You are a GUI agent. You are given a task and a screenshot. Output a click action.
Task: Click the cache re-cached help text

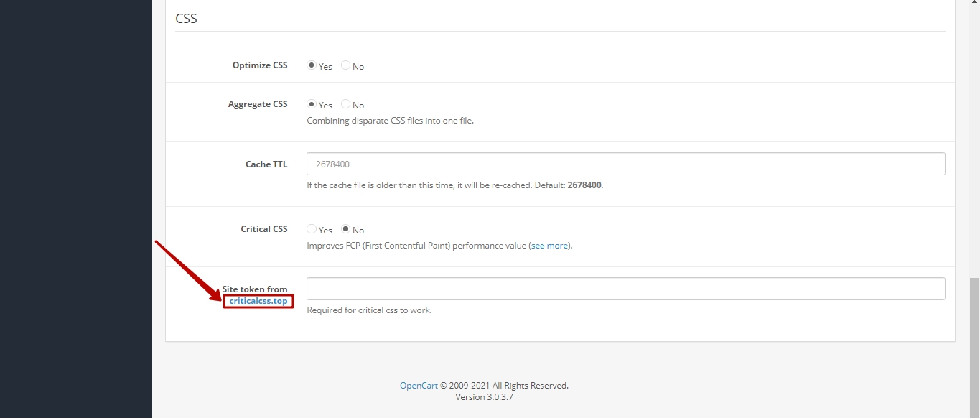(455, 185)
